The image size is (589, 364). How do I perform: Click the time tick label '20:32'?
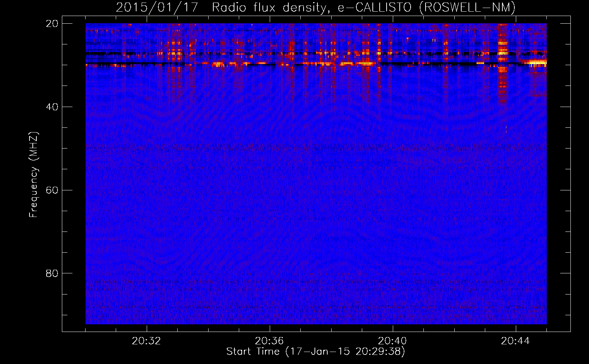[146, 341]
